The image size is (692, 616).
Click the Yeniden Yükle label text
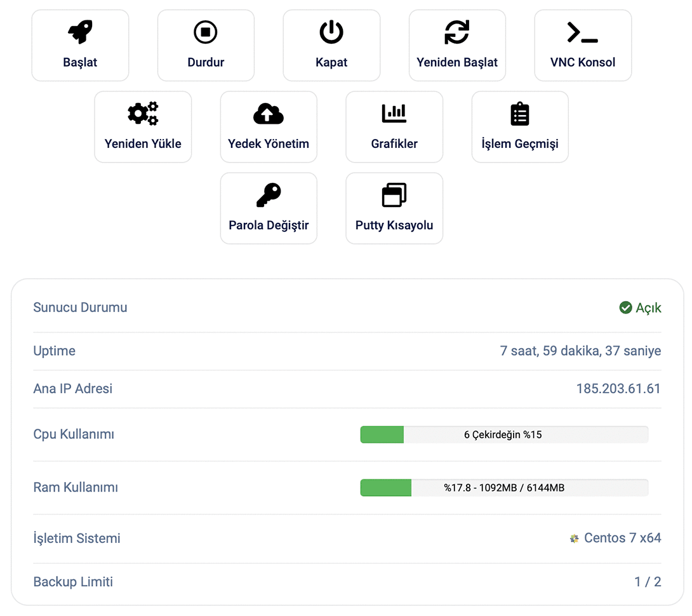[x=143, y=144]
